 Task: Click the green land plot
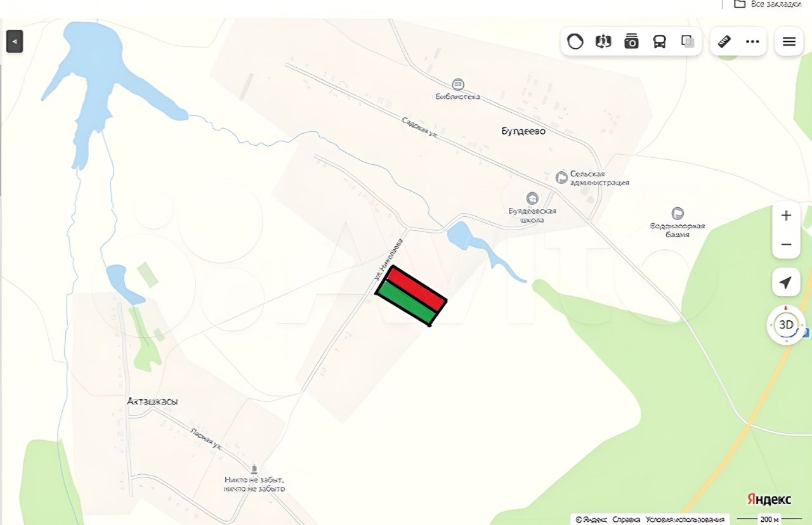coord(406,304)
